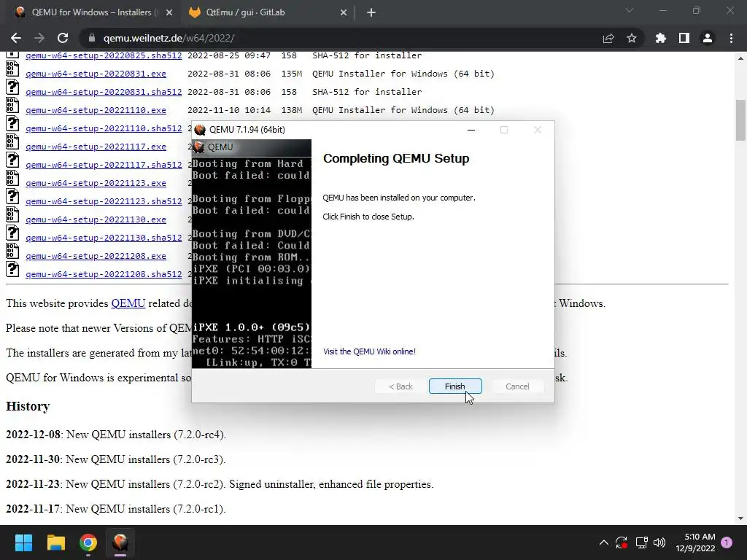This screenshot has width=747, height=560.
Task: Click the binary file icon beside qemu-w64-setup-20220831.exe
Action: tap(12, 69)
